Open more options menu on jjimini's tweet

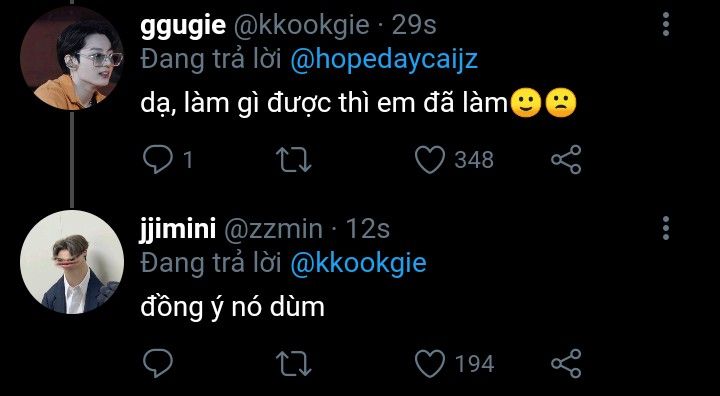[666, 228]
